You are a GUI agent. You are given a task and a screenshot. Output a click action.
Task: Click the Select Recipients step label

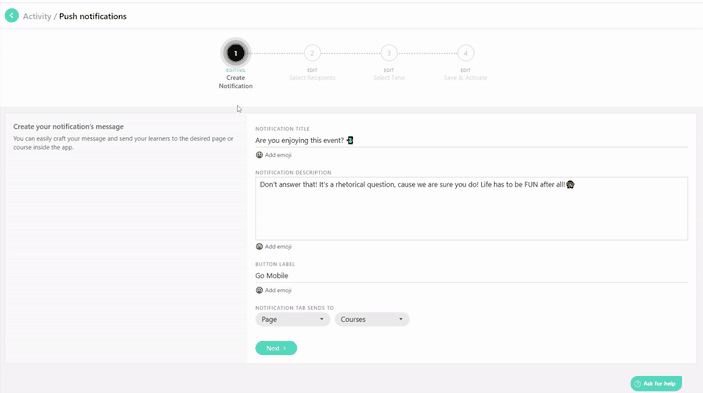(x=312, y=78)
